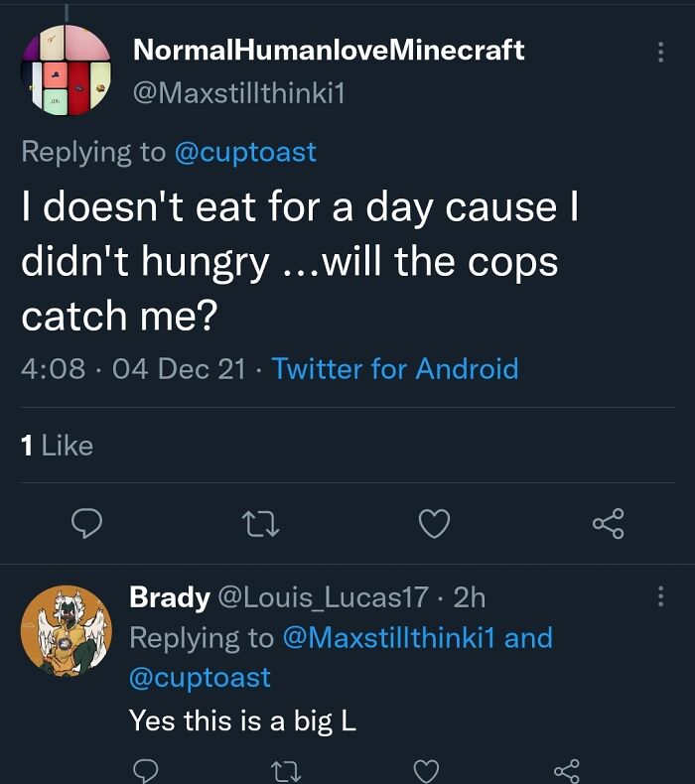Click the @Maxstillthinki1 handle under display name
Image resolution: width=695 pixels, height=784 pixels.
pos(236,94)
